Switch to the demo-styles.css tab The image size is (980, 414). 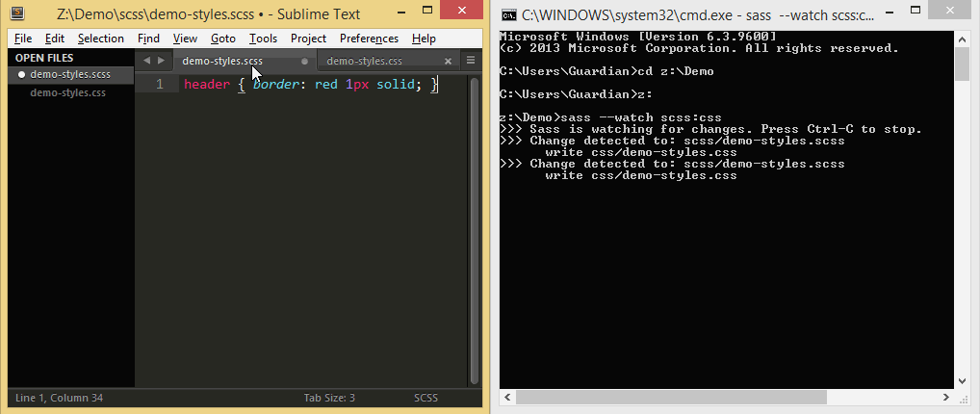point(365,61)
